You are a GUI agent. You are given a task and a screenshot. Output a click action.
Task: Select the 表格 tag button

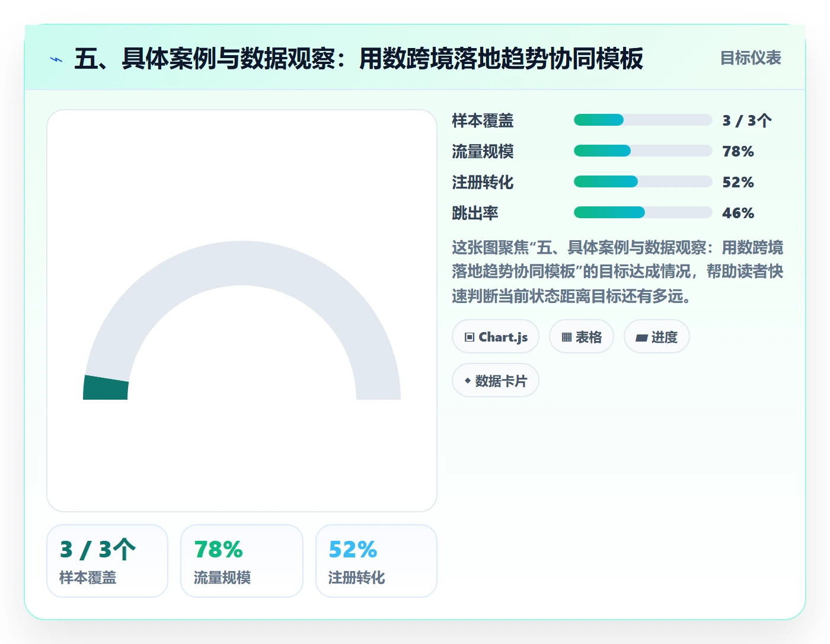[582, 337]
